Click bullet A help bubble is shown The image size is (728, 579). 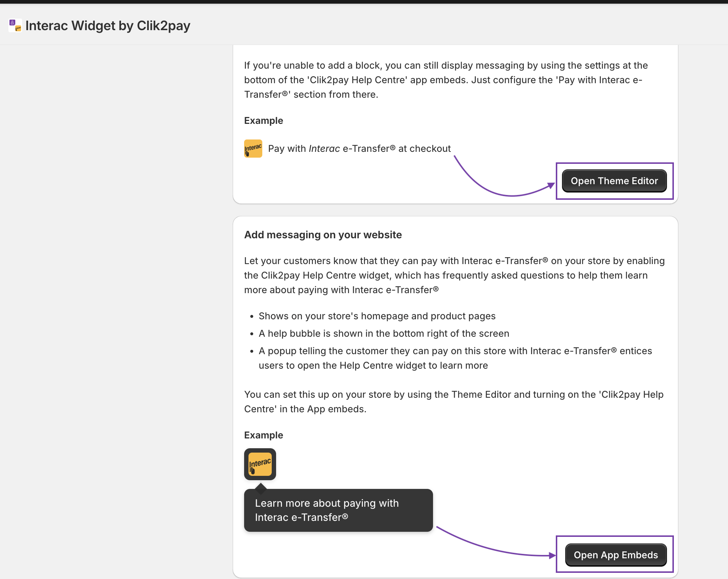[384, 333]
